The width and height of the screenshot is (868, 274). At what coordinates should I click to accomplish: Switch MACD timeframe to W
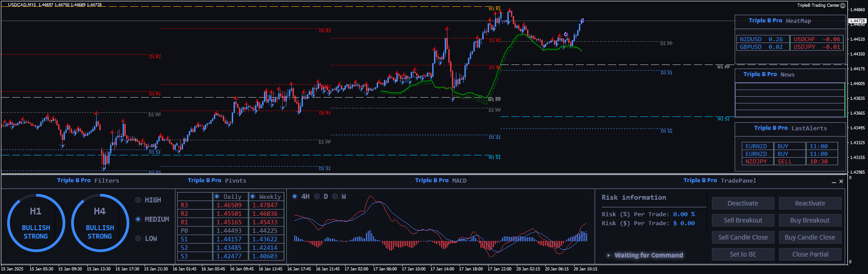tap(335, 197)
